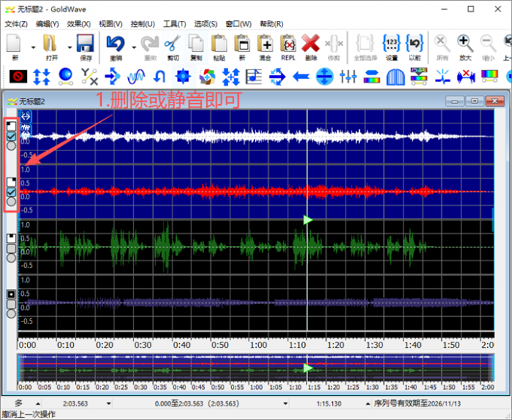Click the left-right arrows icon on white waveform
Screen dimensions: 512x420
pos(26,116)
